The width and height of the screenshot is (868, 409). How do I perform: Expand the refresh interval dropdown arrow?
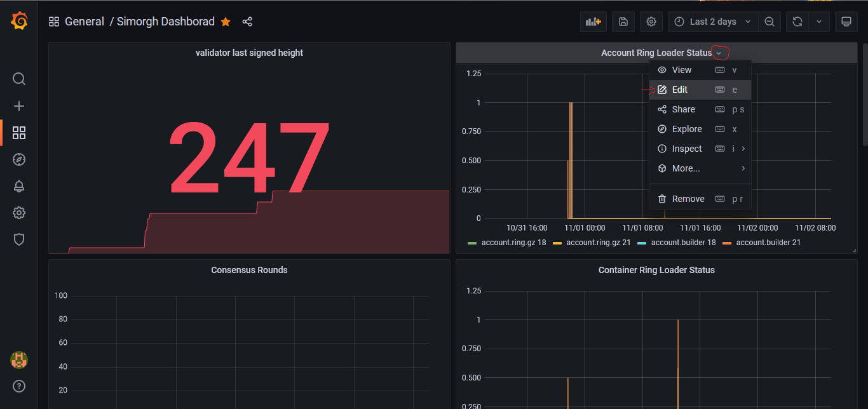point(818,22)
